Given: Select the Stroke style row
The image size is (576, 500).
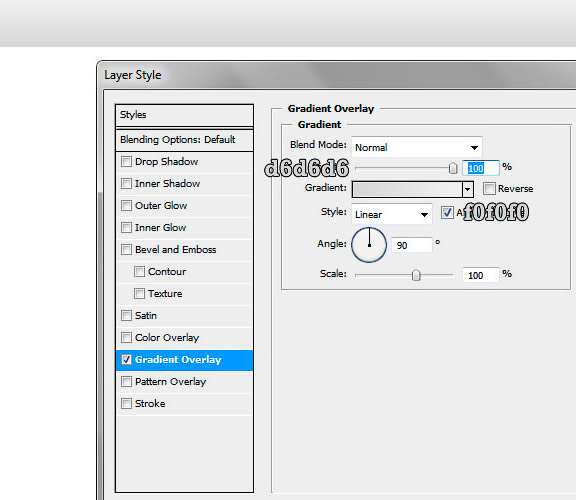Looking at the screenshot, I should coord(184,404).
